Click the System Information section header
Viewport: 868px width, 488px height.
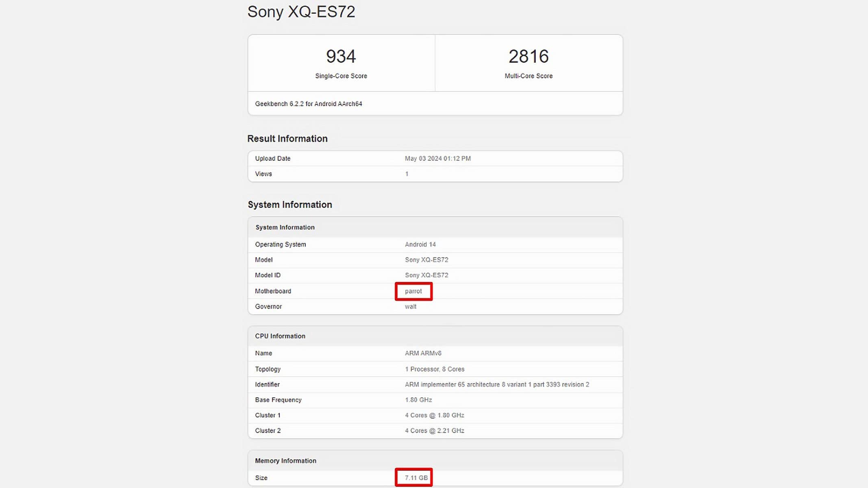289,205
